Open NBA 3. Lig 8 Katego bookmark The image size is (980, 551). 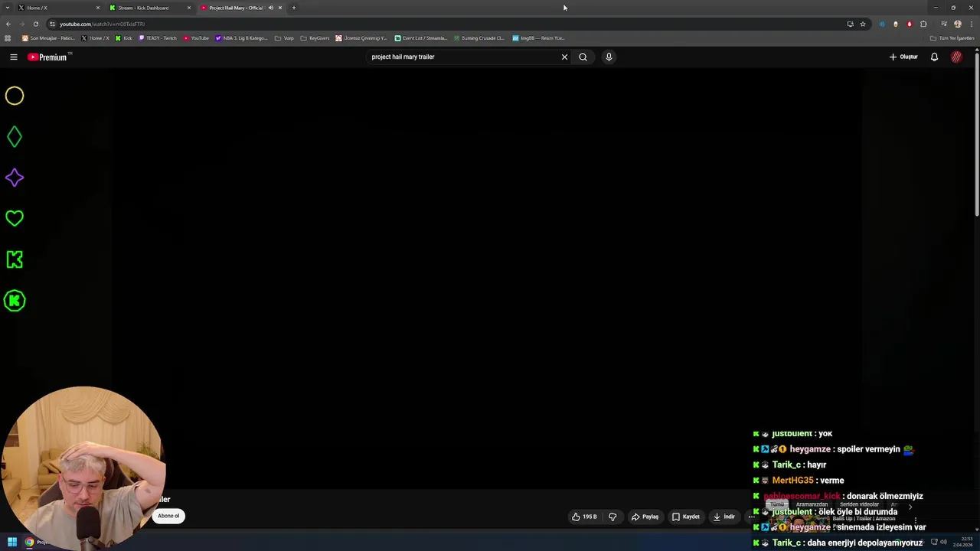(242, 37)
